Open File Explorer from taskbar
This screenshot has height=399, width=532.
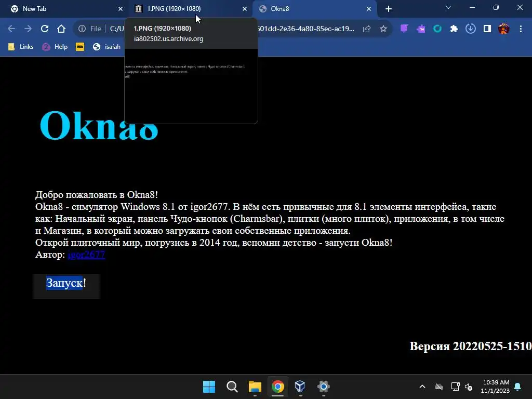tap(255, 387)
